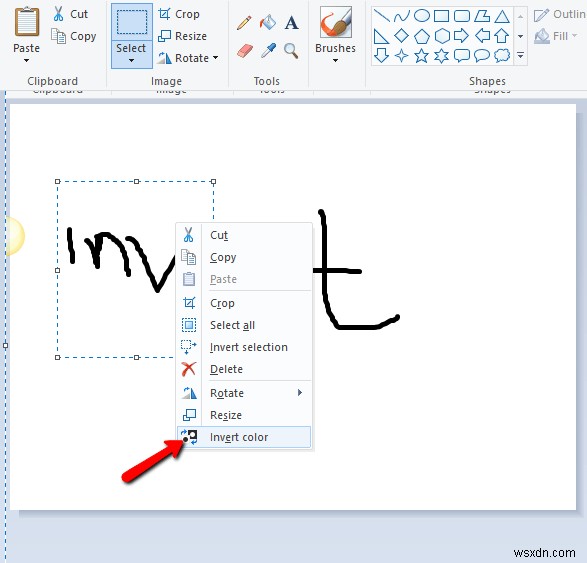The image size is (587, 563).
Task: Pick the Four-point star shape
Action: click(402, 56)
